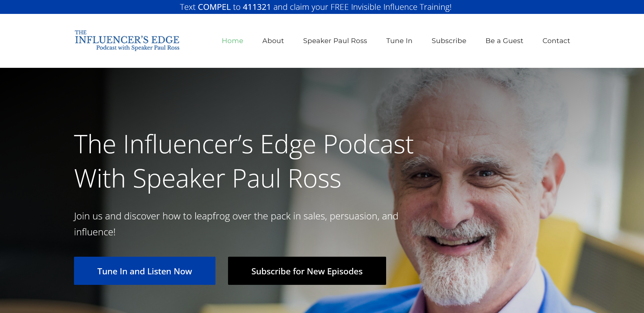Open the Contact page
Viewport: 644px width, 313px height.
(556, 41)
